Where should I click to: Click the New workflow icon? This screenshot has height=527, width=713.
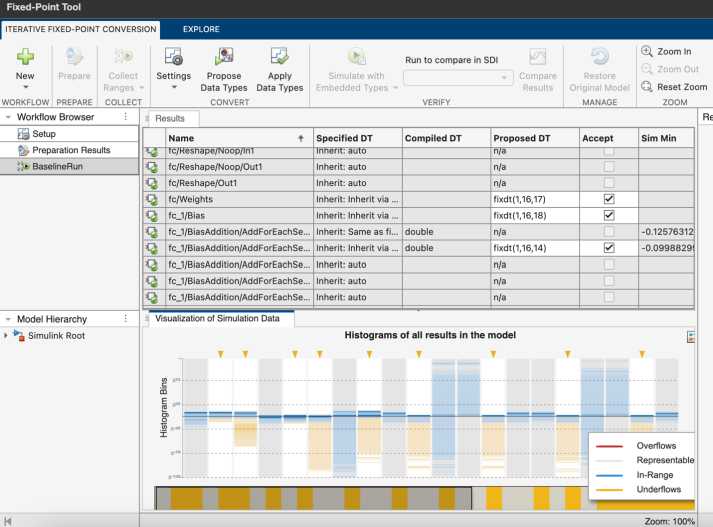25,57
